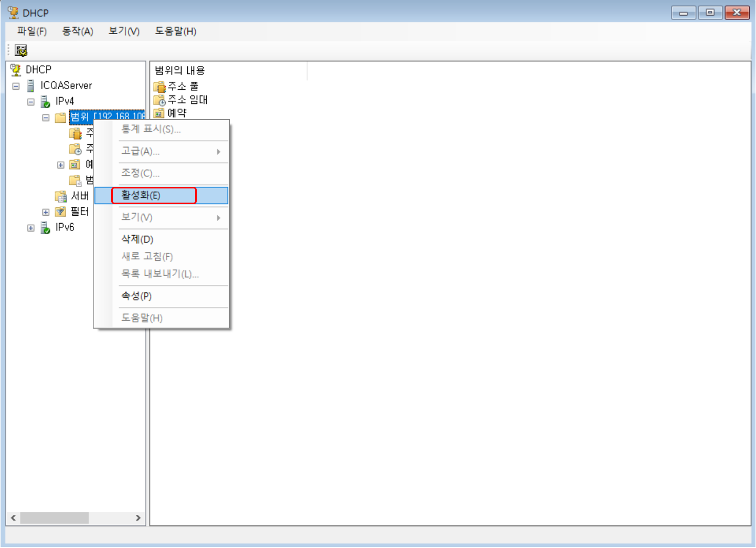Click the 주소 풀 icon in content pane
756x548 pixels.
[x=159, y=86]
